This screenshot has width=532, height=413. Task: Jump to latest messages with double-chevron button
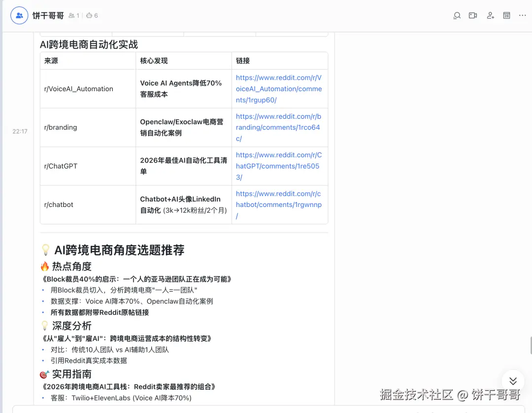513,381
